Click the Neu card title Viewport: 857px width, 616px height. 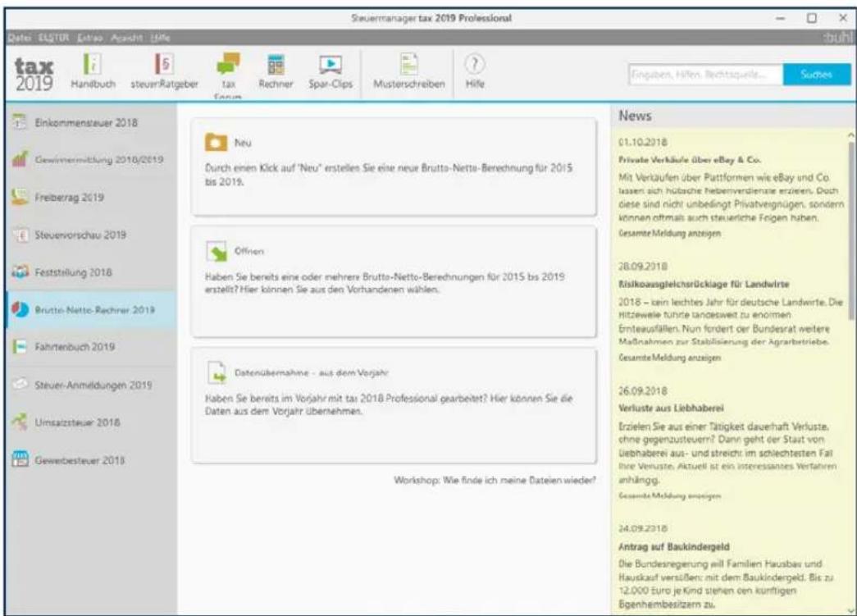tap(243, 143)
